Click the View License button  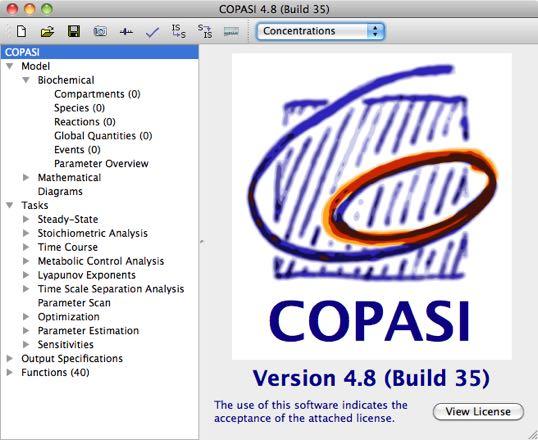point(478,412)
